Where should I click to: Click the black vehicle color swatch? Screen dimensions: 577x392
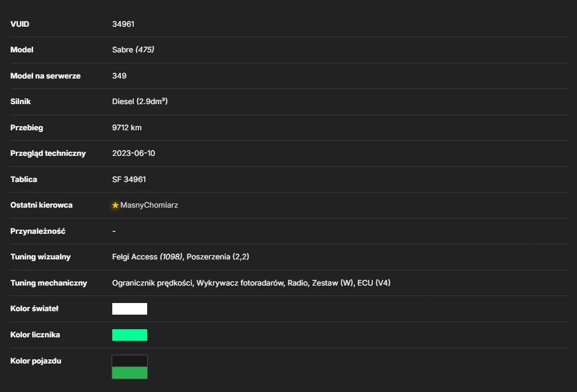[130, 361]
